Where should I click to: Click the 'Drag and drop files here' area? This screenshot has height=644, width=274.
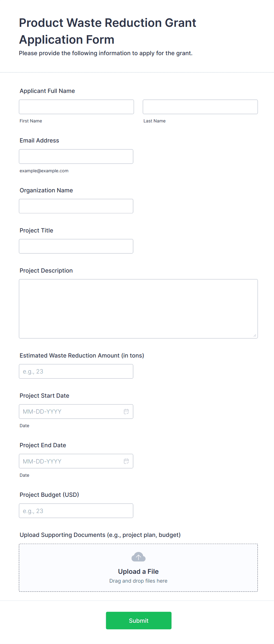pyautogui.click(x=138, y=581)
